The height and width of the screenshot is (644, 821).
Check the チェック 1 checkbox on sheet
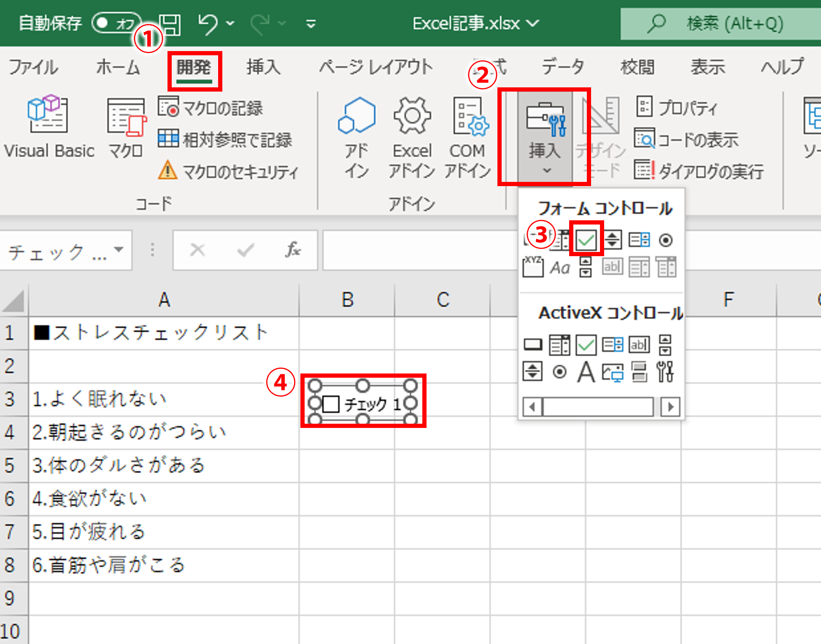[x=331, y=404]
